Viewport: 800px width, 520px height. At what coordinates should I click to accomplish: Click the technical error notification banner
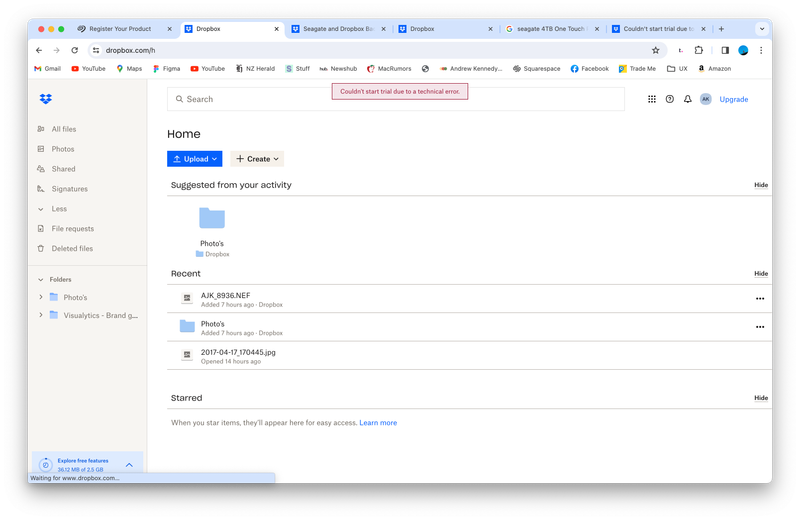(399, 91)
